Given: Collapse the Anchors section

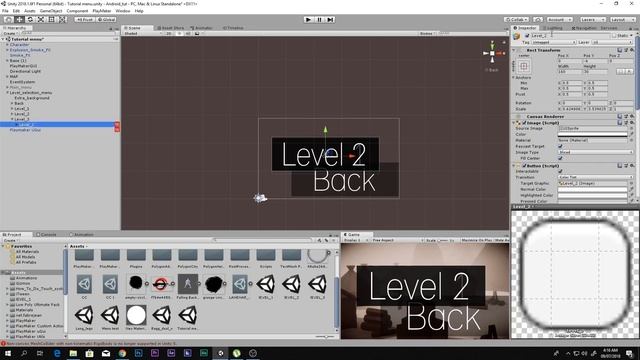Looking at the screenshot, I should (x=513, y=77).
